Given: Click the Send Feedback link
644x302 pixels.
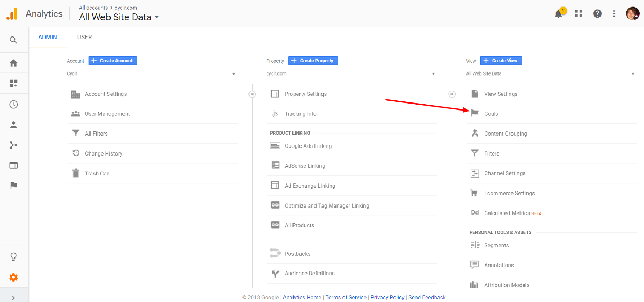Looking at the screenshot, I should (427, 297).
